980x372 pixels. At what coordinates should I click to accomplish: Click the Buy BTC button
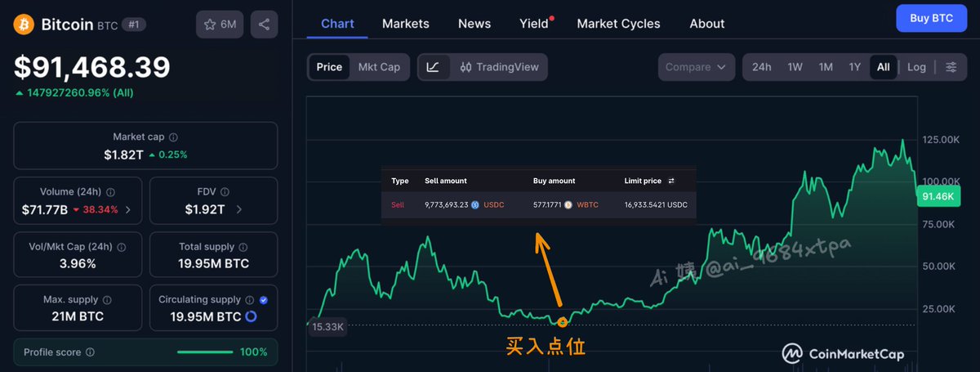pyautogui.click(x=931, y=18)
